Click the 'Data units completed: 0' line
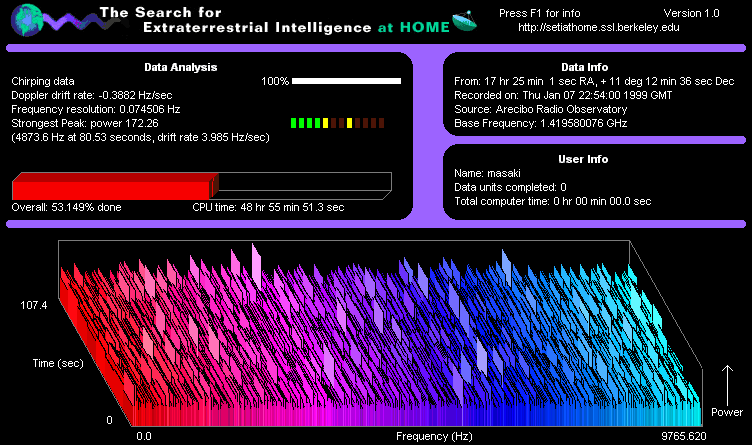Image resolution: width=752 pixels, height=445 pixels. 510,187
